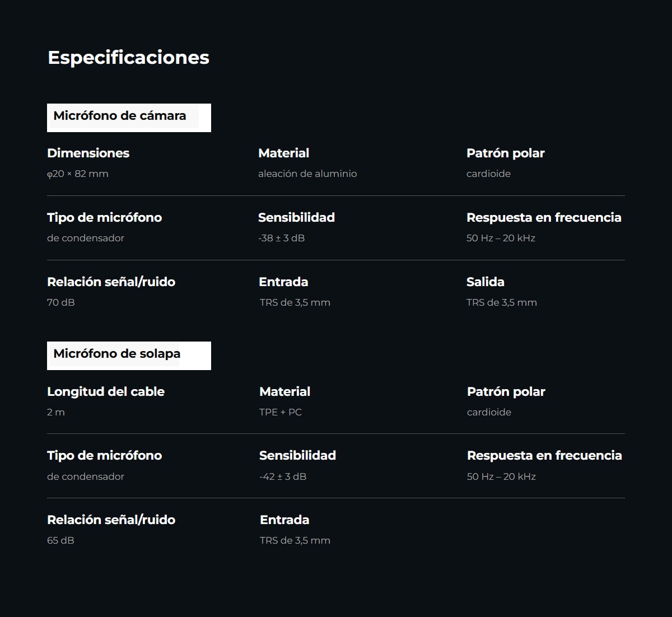
Task: Click the Salida specification label
Action: 486,282
